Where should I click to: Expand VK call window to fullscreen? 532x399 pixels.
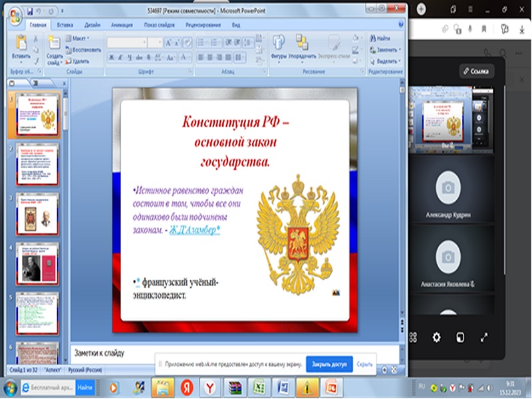pos(484,337)
